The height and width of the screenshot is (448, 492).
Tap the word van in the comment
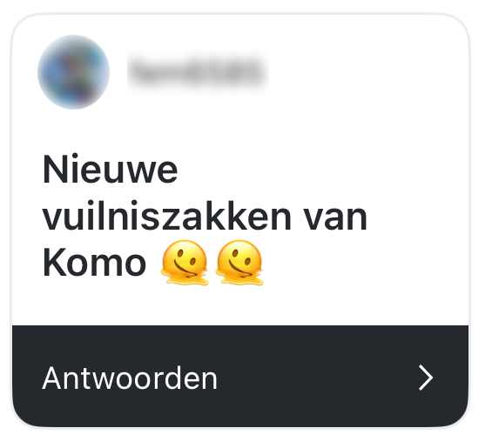(x=335, y=218)
